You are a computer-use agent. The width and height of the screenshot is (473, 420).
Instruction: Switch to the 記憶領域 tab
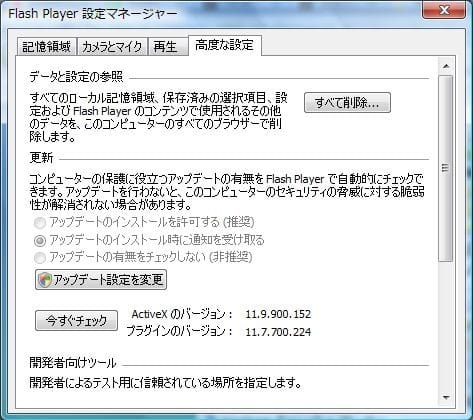tap(47, 46)
